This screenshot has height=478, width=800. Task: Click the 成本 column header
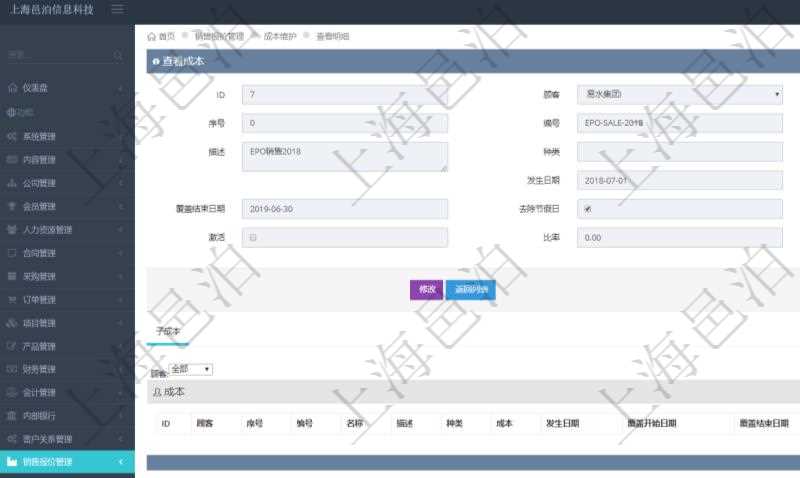(x=504, y=423)
